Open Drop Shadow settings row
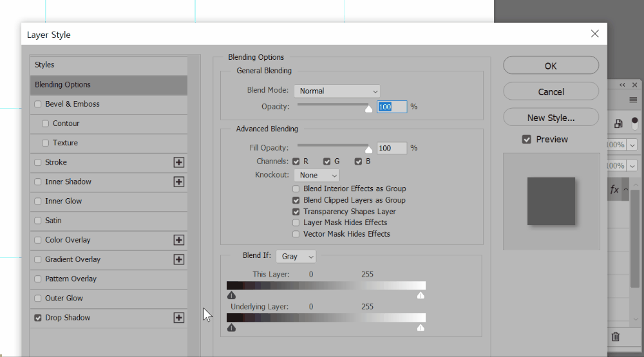This screenshot has width=644, height=357. (x=109, y=318)
